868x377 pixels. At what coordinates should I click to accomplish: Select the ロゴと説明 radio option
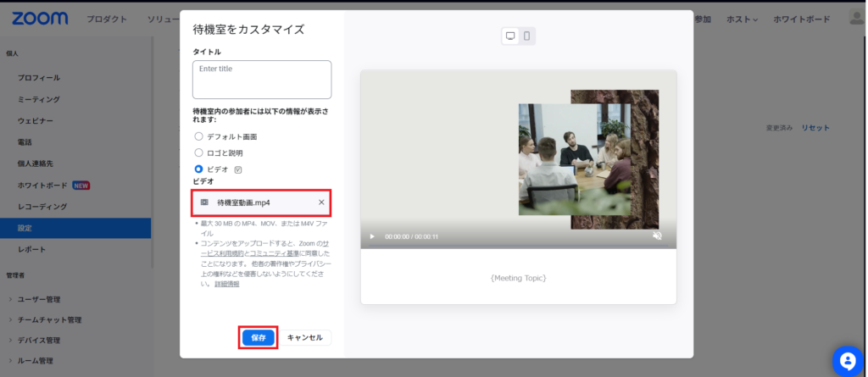[x=199, y=153]
